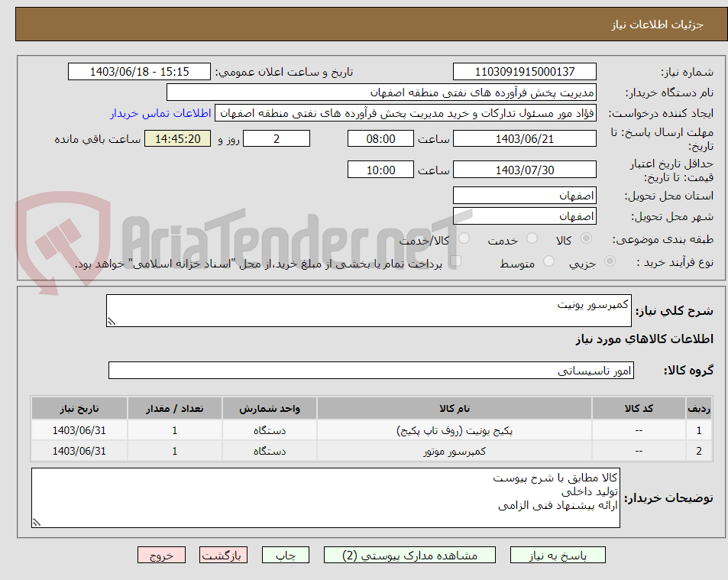
Task: Click the کمپرسور موتور item name
Action: [x=455, y=451]
